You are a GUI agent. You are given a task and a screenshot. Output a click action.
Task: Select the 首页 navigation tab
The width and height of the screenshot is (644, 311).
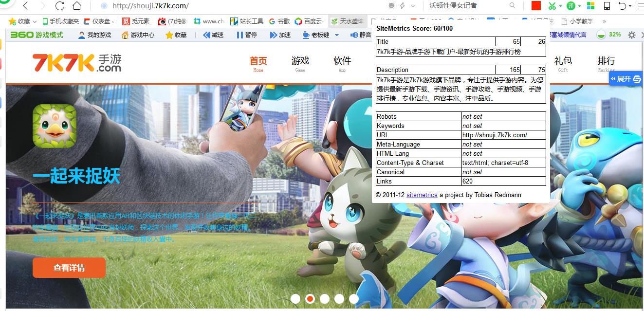click(x=258, y=63)
